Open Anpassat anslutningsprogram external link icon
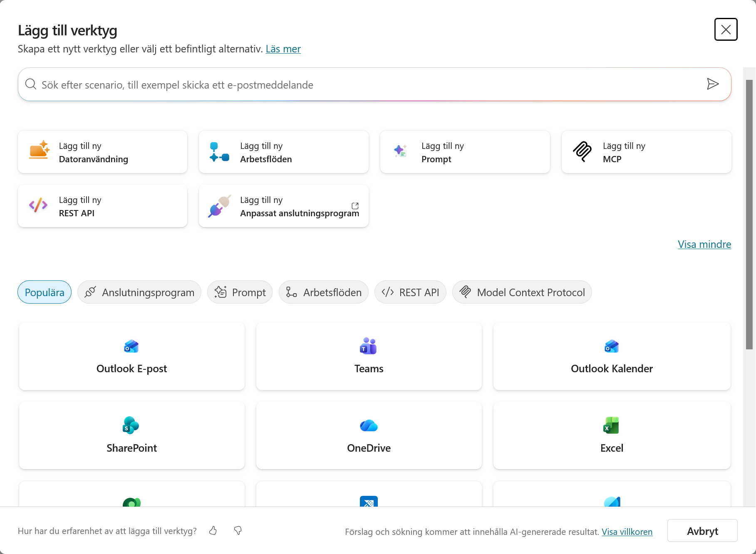Viewport: 756px width, 554px height. tap(355, 206)
